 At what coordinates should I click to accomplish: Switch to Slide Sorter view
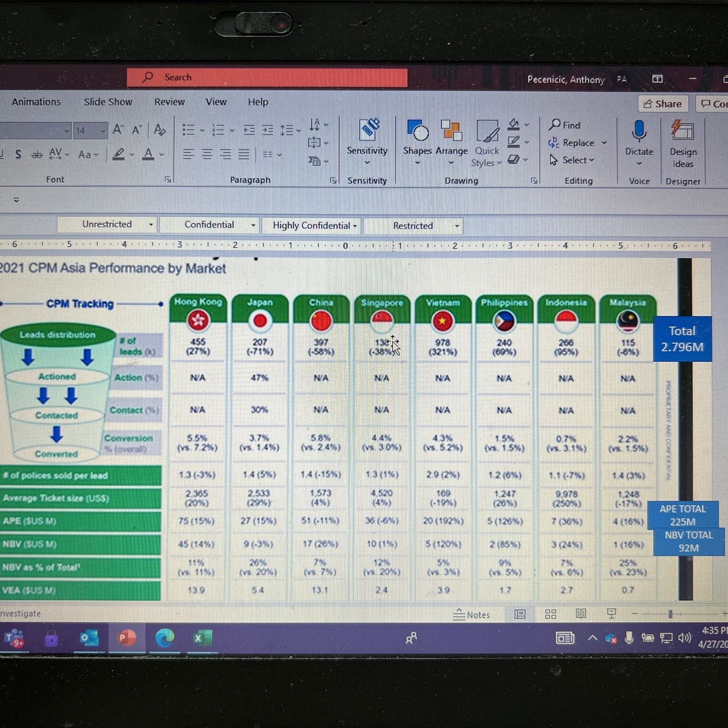(x=551, y=614)
